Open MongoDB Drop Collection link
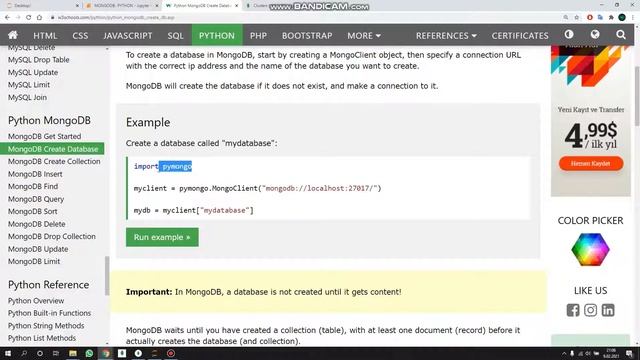Viewport: 640px width, 360px height. tap(51, 236)
